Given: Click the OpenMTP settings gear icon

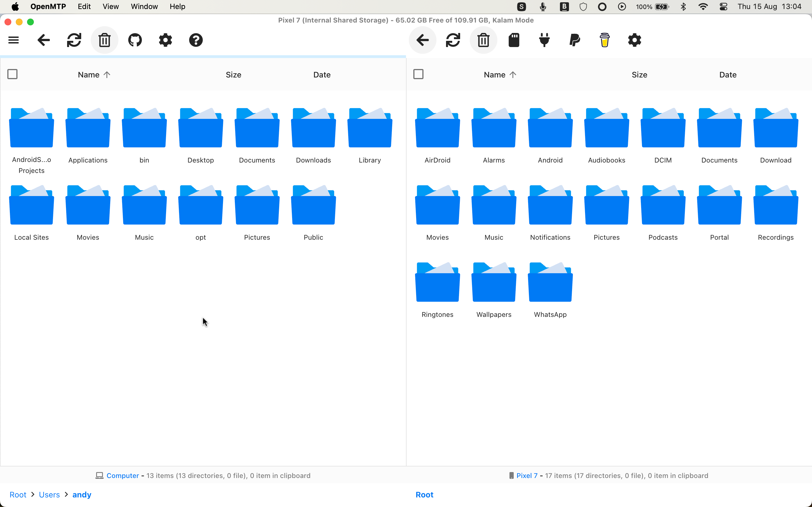Looking at the screenshot, I should [x=165, y=40].
